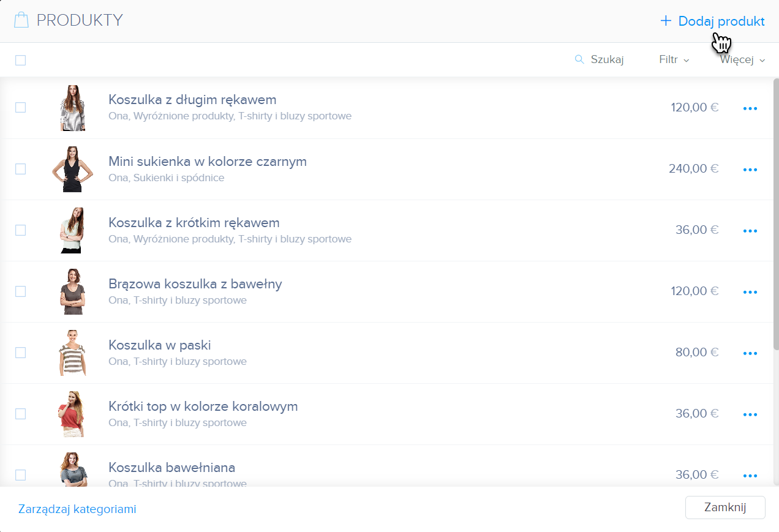Click thumbnail of the striped long-sleeve shirt
779x532 pixels.
(72, 108)
